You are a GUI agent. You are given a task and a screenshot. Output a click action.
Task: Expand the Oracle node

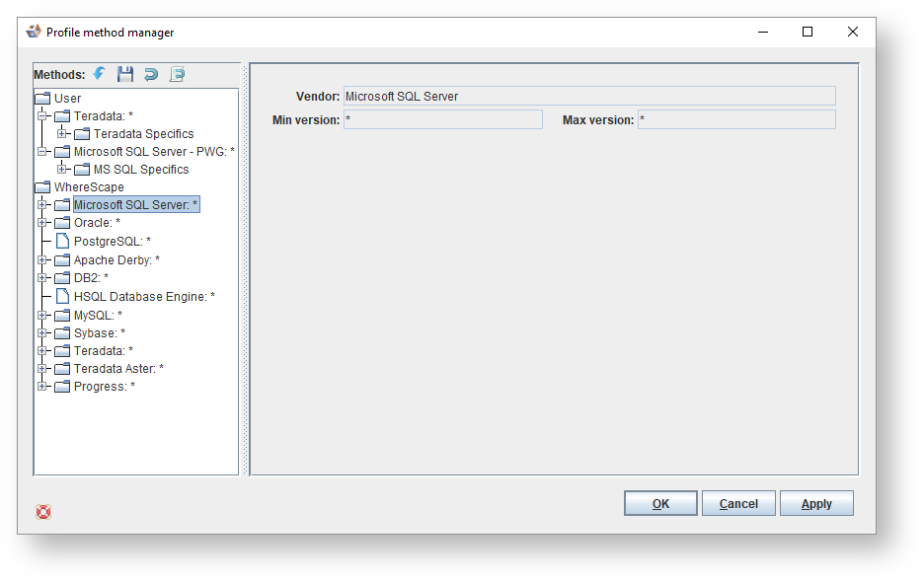[42, 223]
